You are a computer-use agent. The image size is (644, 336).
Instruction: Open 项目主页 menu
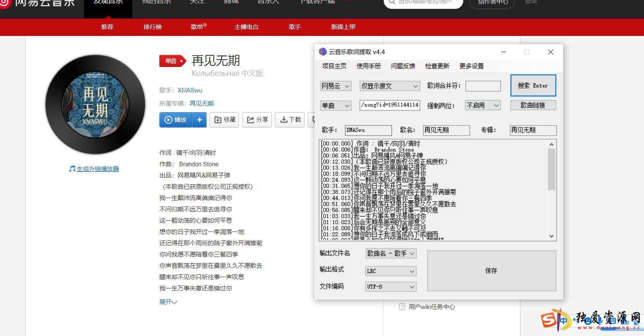pyautogui.click(x=334, y=66)
